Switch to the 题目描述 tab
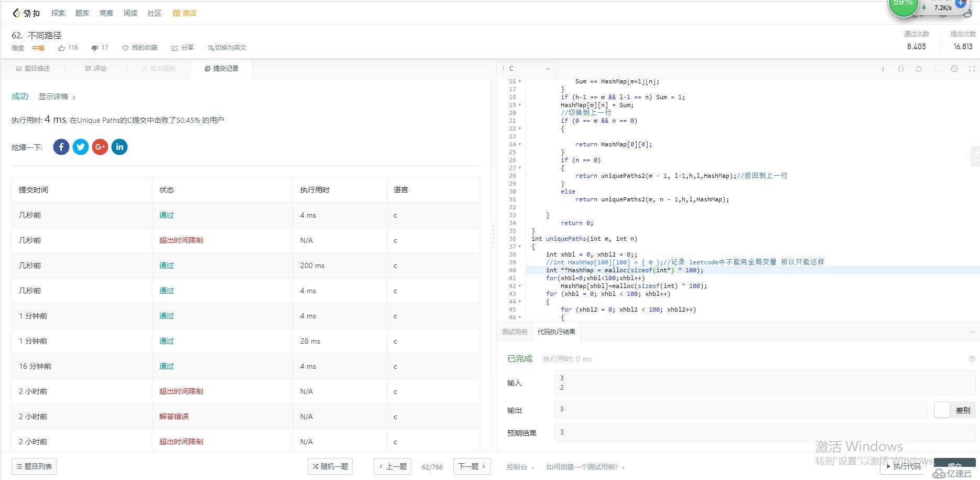The height and width of the screenshot is (480, 980). 33,69
